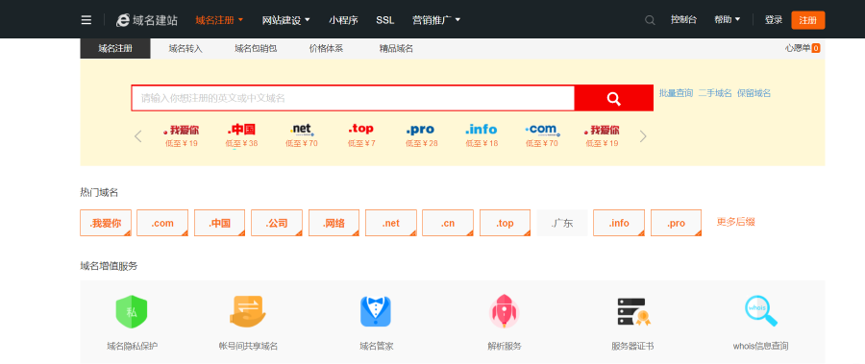This screenshot has width=865, height=364.
Task: Click the orange 注册 button
Action: [x=808, y=20]
